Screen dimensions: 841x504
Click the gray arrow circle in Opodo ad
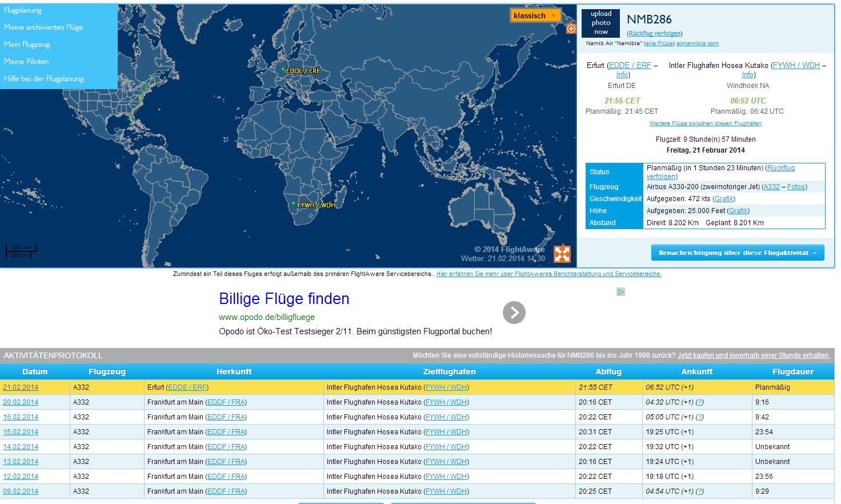[x=514, y=313]
